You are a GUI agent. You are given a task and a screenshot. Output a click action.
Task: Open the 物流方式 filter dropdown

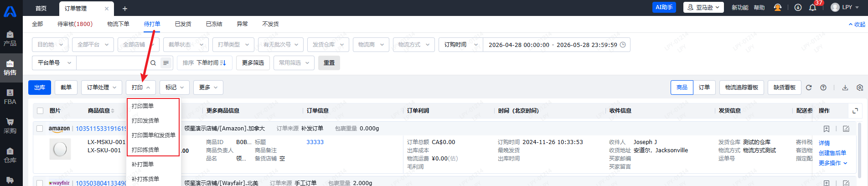coord(414,45)
